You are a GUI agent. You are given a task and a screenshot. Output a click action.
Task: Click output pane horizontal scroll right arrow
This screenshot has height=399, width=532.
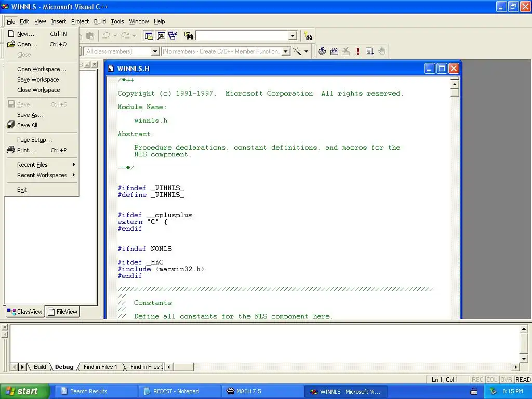pyautogui.click(x=516, y=367)
